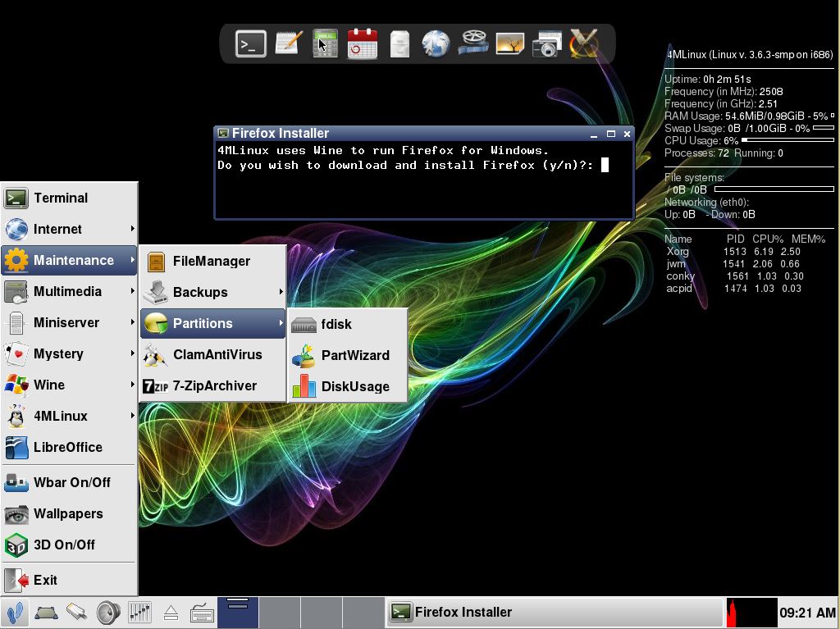Screen dimensions: 840x629
Task: Expand the Multimedia submenu
Action: click(x=69, y=291)
